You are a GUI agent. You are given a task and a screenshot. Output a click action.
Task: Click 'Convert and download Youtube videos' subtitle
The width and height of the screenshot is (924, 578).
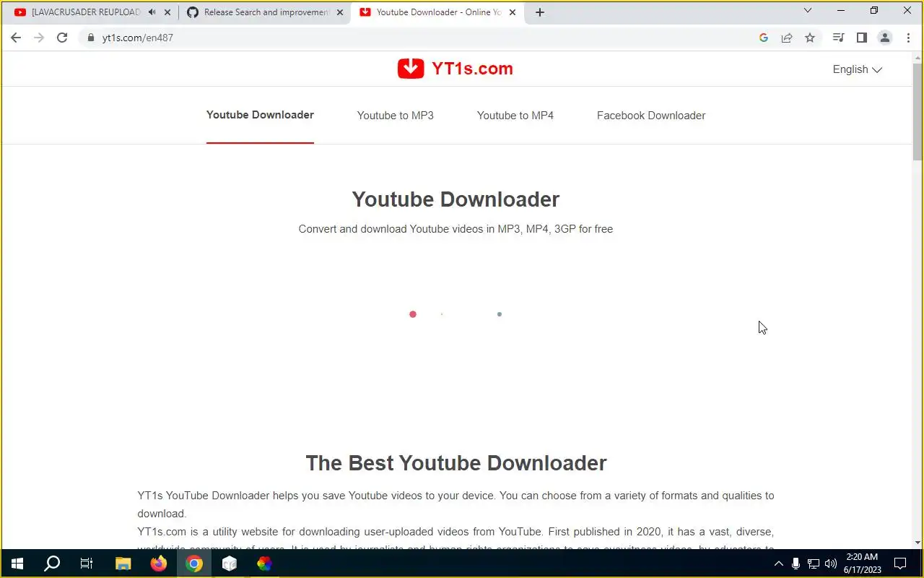456,229
